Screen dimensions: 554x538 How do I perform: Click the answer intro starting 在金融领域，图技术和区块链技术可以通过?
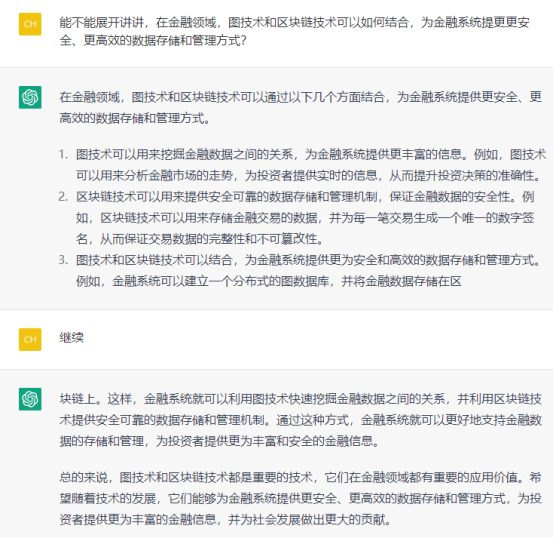pos(300,107)
